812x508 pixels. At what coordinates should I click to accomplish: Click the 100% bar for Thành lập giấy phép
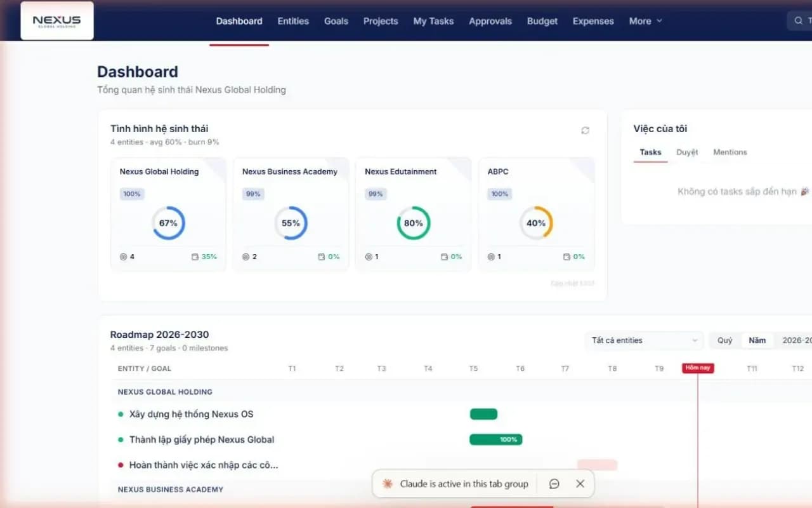[496, 439]
